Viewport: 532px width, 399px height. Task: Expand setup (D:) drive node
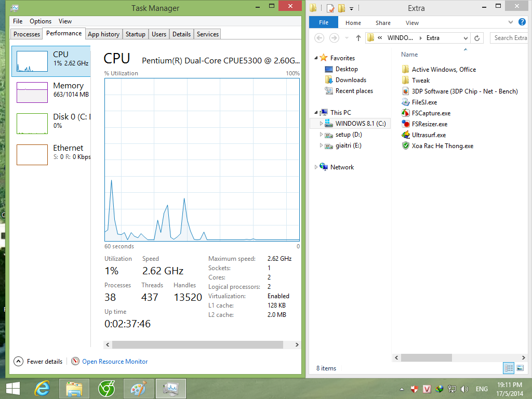321,135
